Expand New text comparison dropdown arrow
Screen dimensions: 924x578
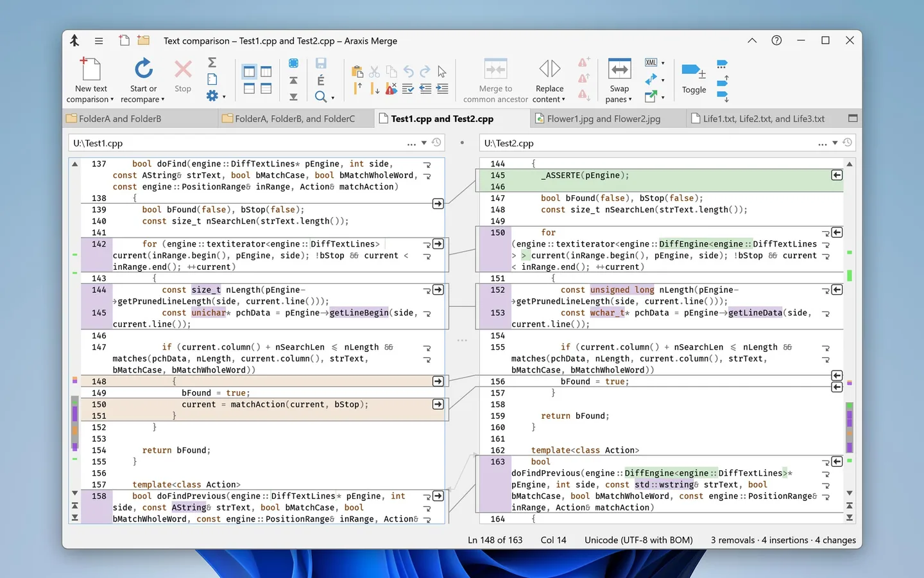pyautogui.click(x=112, y=100)
